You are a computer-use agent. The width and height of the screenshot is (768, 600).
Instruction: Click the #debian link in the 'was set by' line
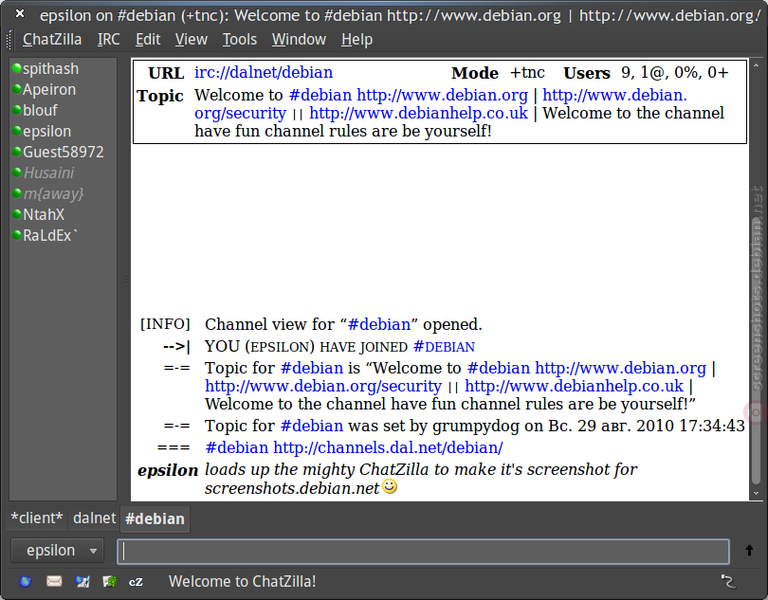click(x=312, y=426)
